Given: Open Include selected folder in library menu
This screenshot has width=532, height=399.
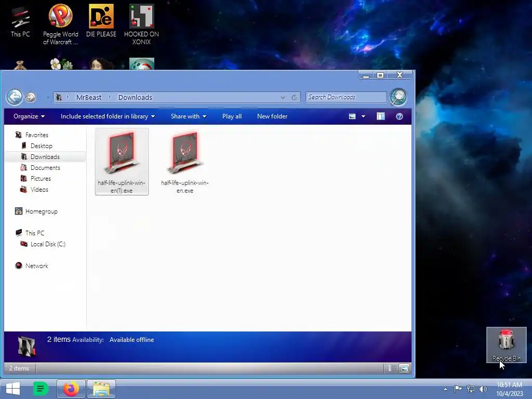Looking at the screenshot, I should tap(108, 116).
